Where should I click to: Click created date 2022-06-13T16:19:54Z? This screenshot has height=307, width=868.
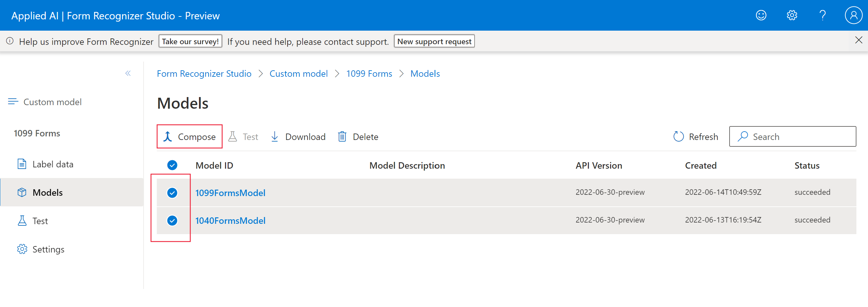pyautogui.click(x=723, y=220)
